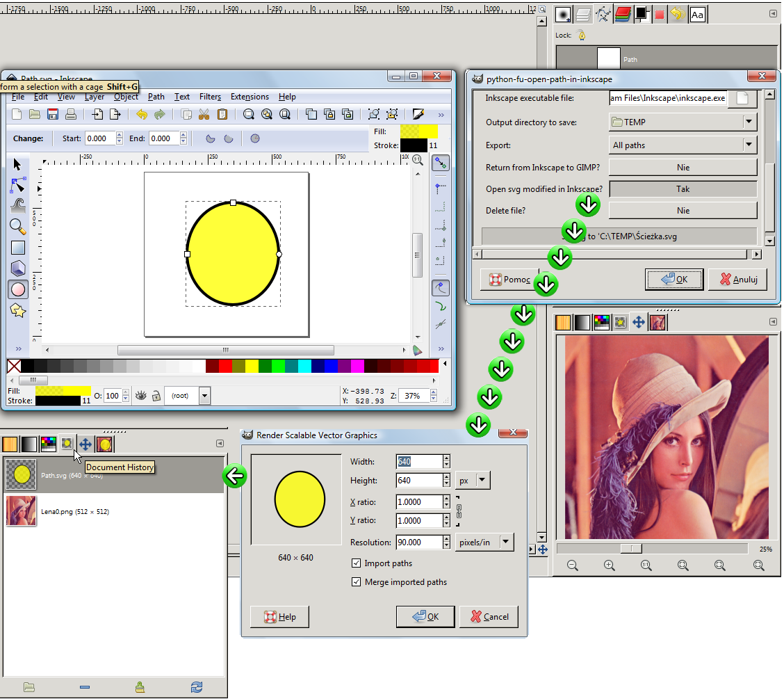
Task: Select the Inkscape zoom tool
Action: coord(18,227)
